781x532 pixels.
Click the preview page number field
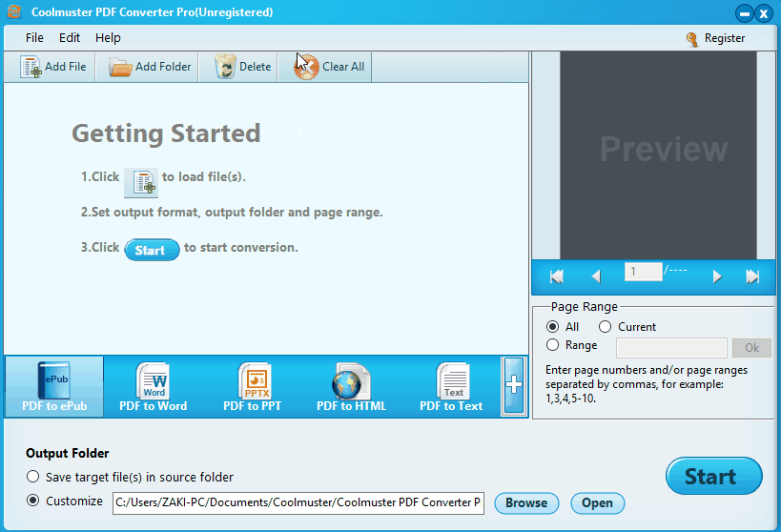pos(643,272)
